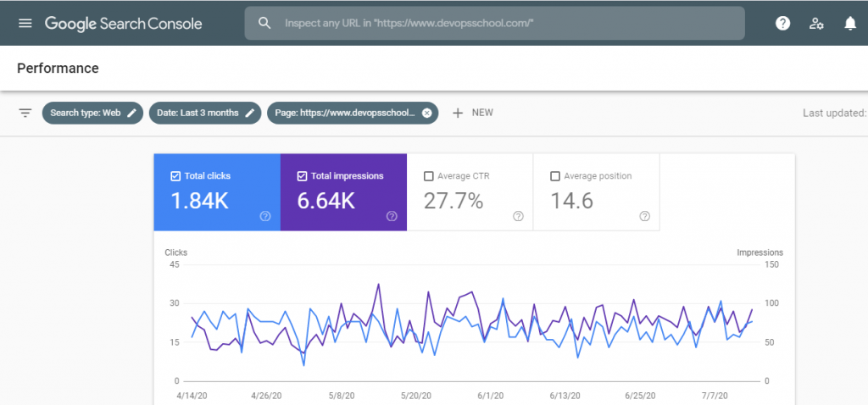Uncheck the Total impressions checkbox

pyautogui.click(x=303, y=176)
